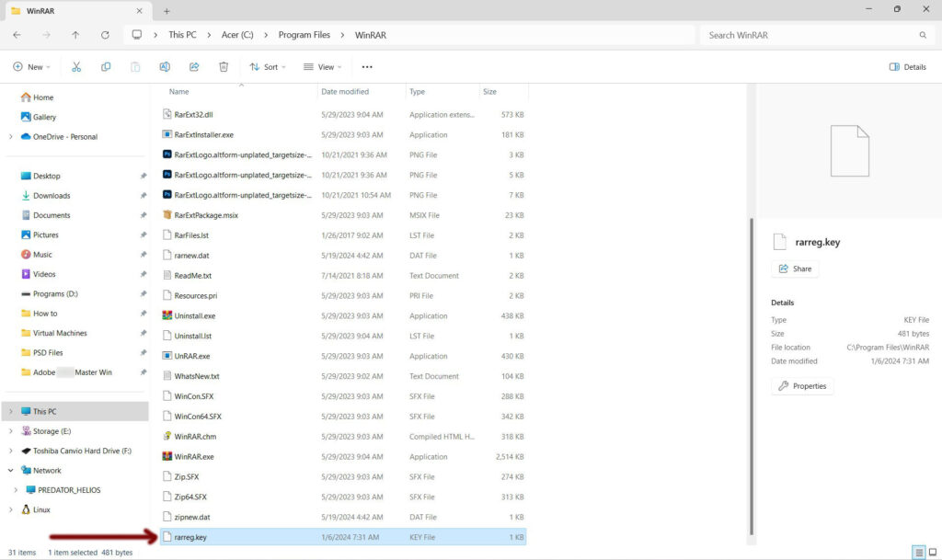Click the Share icon in toolbar
The image size is (942, 560).
tap(194, 67)
